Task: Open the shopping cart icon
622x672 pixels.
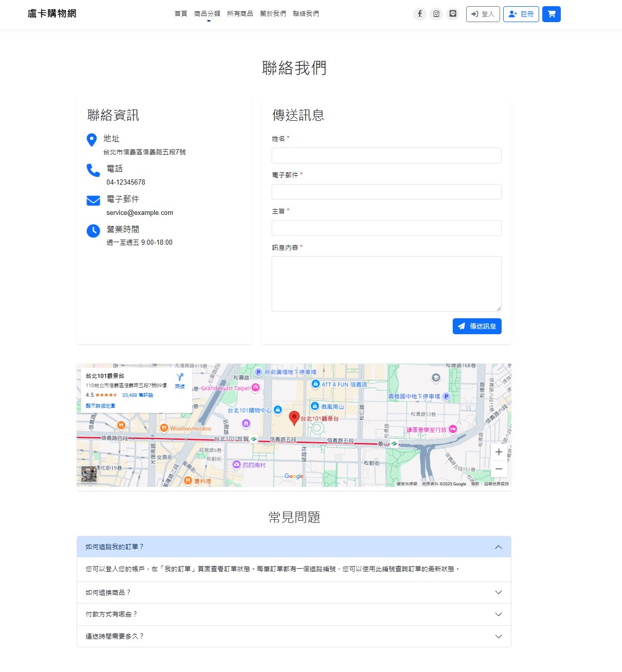Action: (551, 14)
